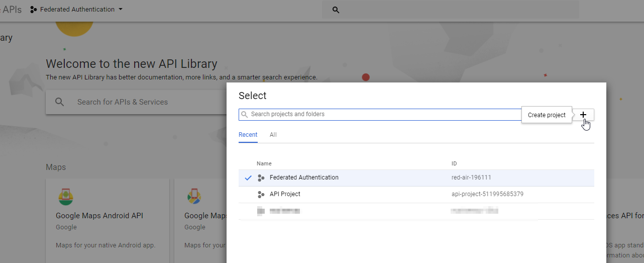Switch to the All tab
This screenshot has height=263, width=644.
[x=273, y=135]
